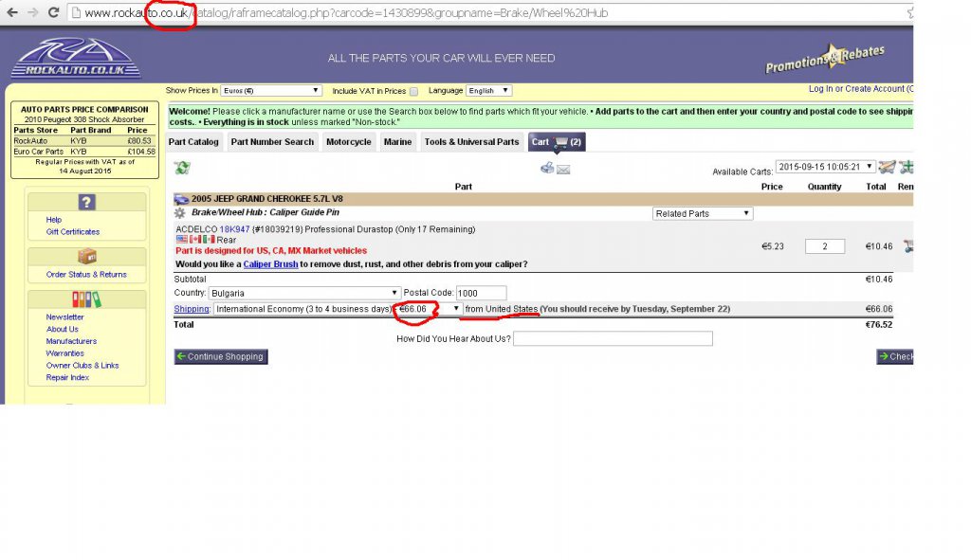Open Tools & Universal Parts tab
Screen dimensions: 971x560
pyautogui.click(x=472, y=142)
